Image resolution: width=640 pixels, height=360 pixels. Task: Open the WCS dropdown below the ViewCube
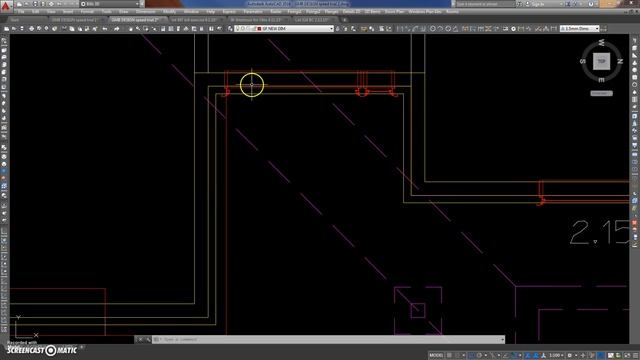pos(601,93)
